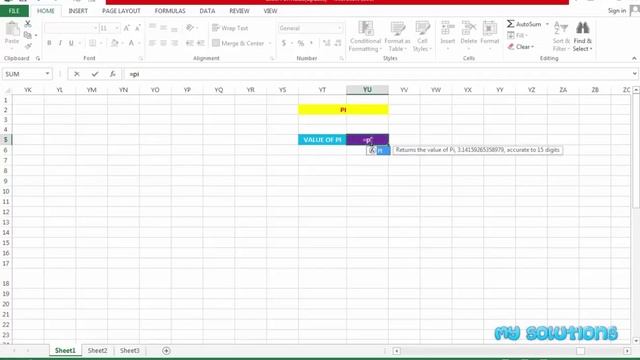Apply the Font Color button
Viewport: 640px width, 360px height.
click(x=131, y=43)
